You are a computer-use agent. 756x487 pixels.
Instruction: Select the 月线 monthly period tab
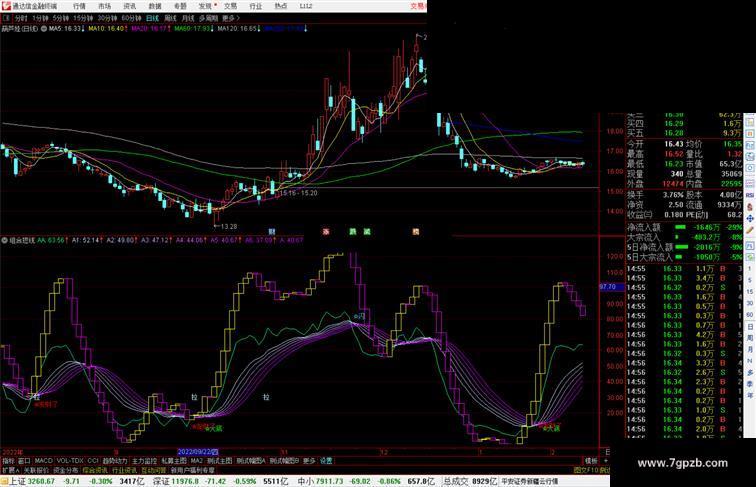(188, 18)
